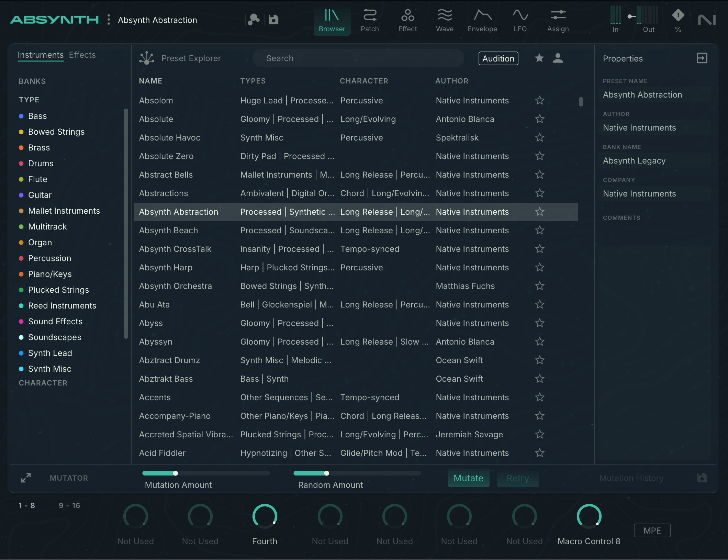The height and width of the screenshot is (560, 728).
Task: Click the Retry button
Action: (x=517, y=478)
